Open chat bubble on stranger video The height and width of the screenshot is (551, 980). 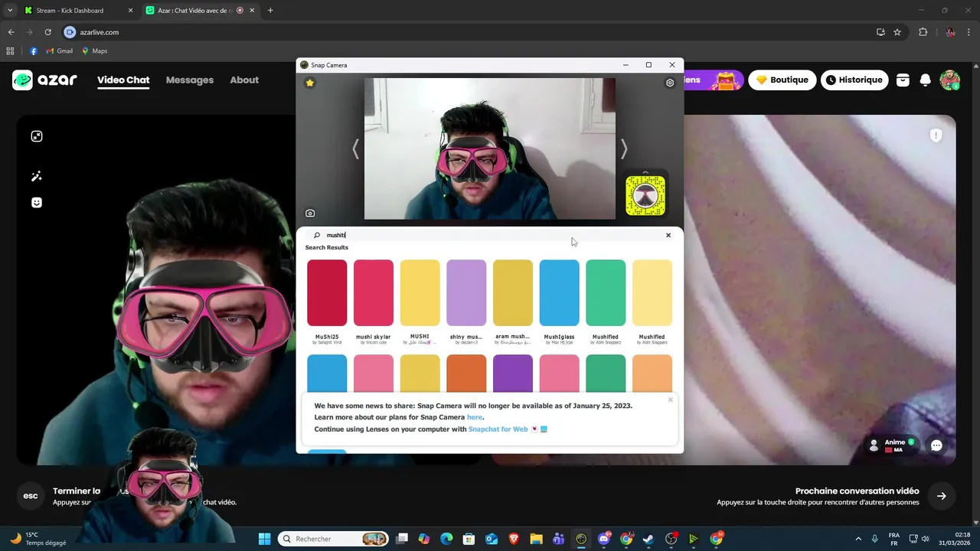coord(936,445)
